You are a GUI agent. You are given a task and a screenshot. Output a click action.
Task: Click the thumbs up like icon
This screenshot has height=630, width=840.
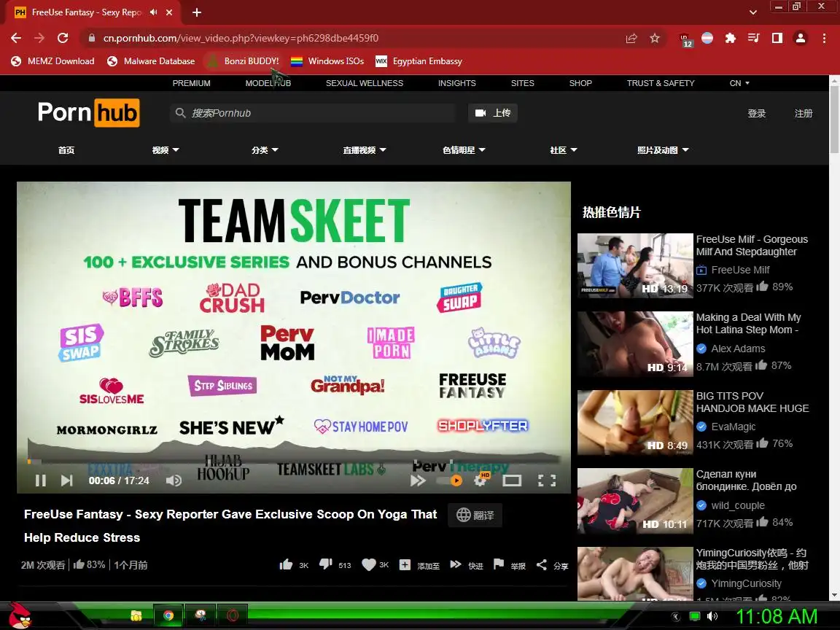(x=286, y=564)
